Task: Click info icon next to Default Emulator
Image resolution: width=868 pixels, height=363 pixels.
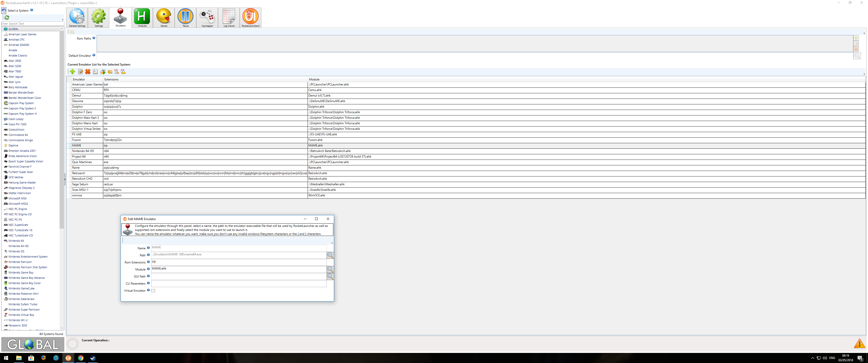Action: [x=94, y=55]
